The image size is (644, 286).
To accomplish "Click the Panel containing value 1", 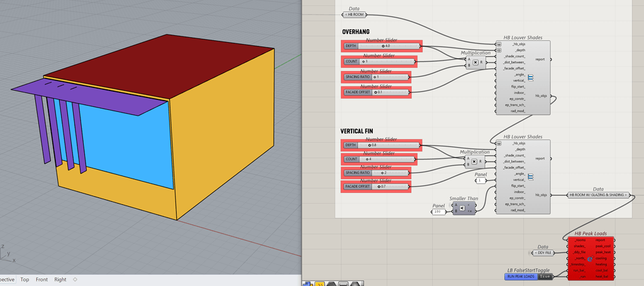I will pos(481,180).
